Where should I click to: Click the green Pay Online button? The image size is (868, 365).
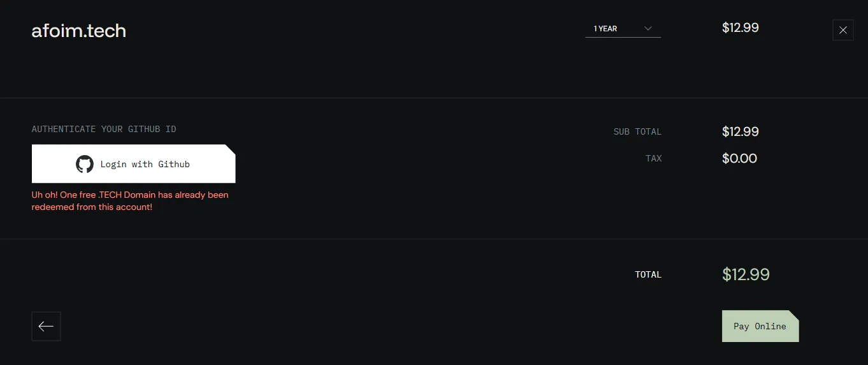[x=760, y=326]
